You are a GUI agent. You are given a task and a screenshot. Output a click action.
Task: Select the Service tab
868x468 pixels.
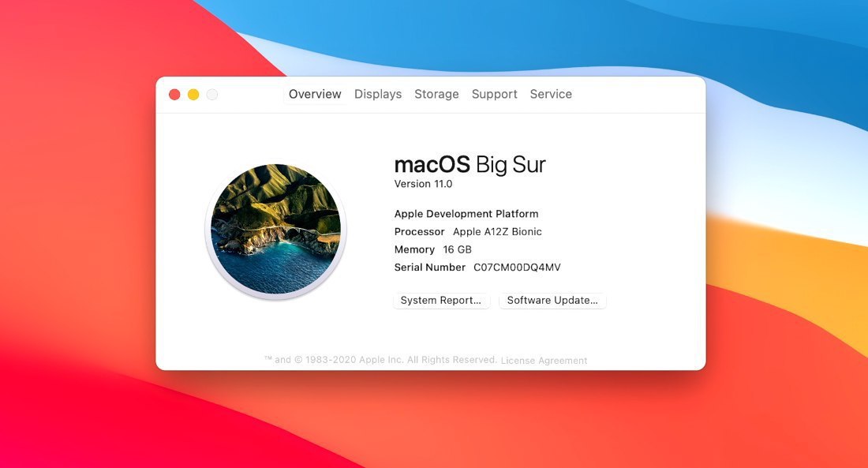coord(551,94)
